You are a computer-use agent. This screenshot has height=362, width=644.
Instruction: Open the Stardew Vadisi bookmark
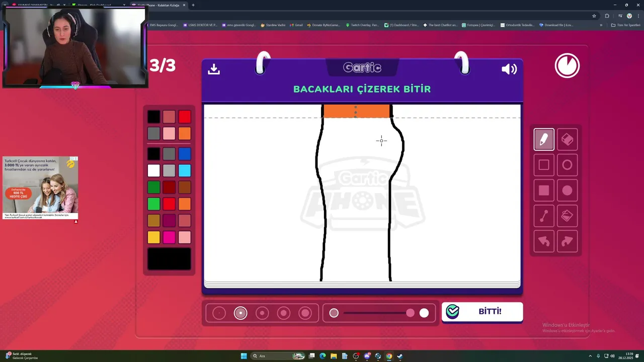(273, 25)
